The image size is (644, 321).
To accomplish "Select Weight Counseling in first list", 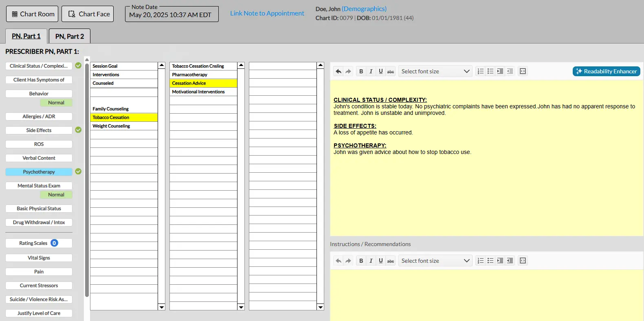I will [x=124, y=126].
